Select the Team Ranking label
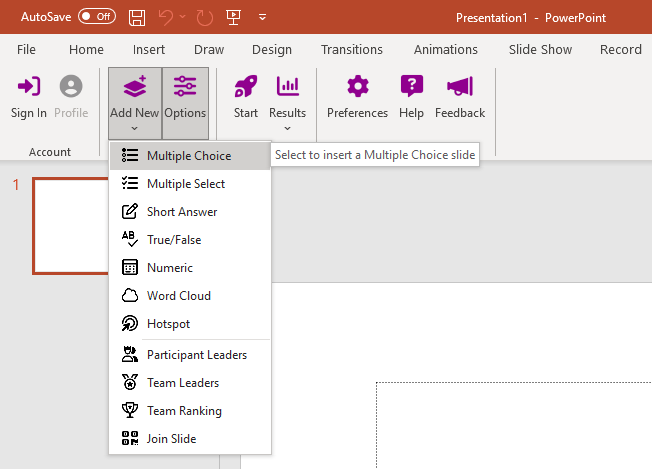 coord(184,411)
